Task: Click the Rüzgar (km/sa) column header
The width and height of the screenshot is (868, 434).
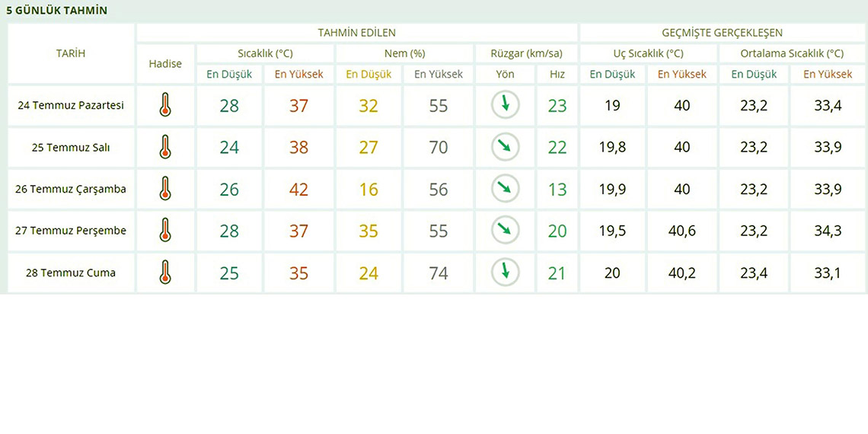Action: pos(526,53)
